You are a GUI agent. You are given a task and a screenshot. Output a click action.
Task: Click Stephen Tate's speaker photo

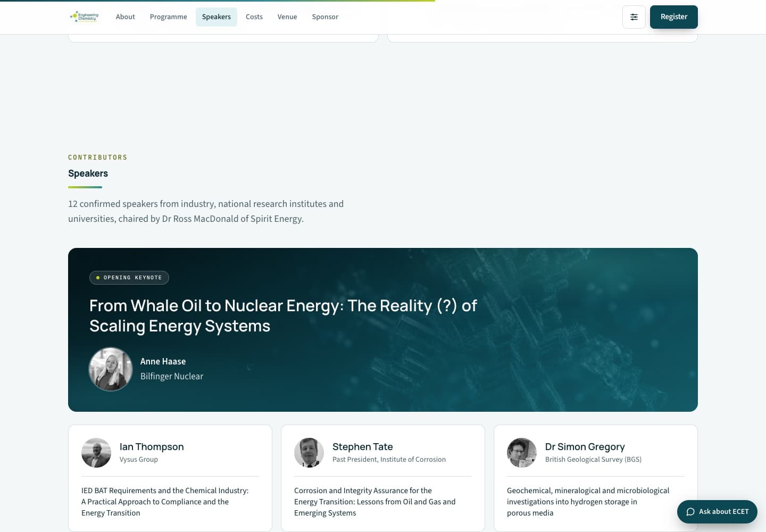click(x=309, y=453)
